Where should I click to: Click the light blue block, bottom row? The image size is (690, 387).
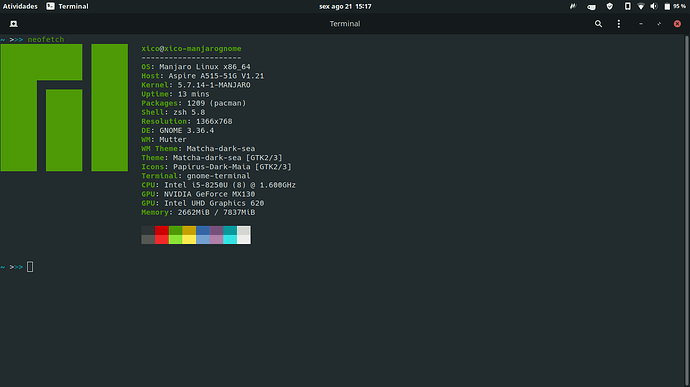[x=203, y=239]
